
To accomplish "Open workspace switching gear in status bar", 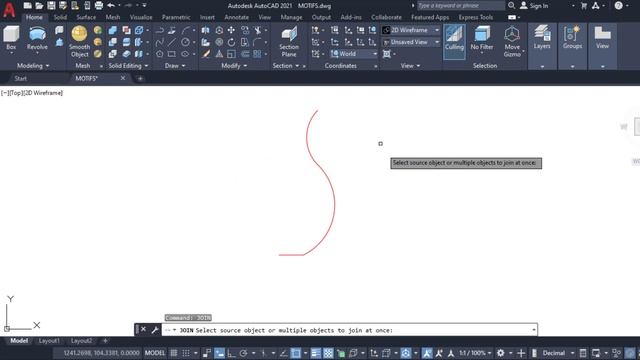I will [501, 353].
